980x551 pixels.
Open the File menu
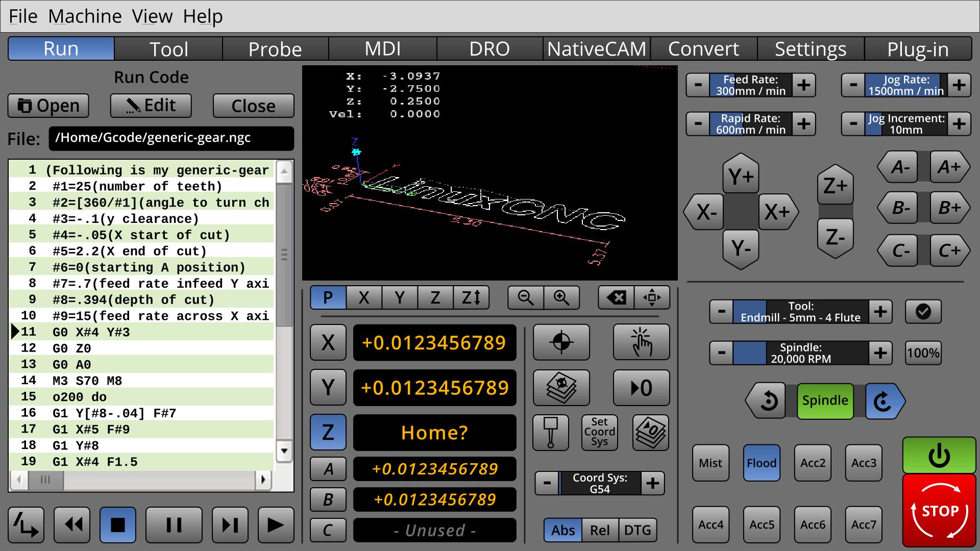(23, 16)
